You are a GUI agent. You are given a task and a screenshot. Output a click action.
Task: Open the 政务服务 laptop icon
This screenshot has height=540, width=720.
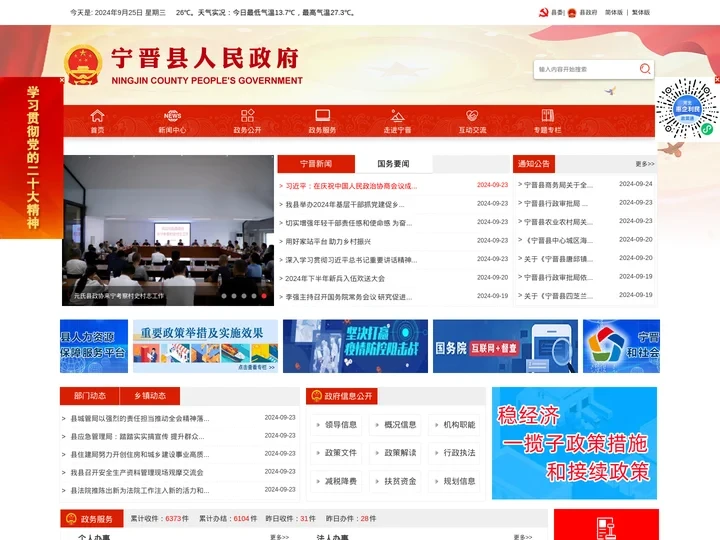(322, 115)
